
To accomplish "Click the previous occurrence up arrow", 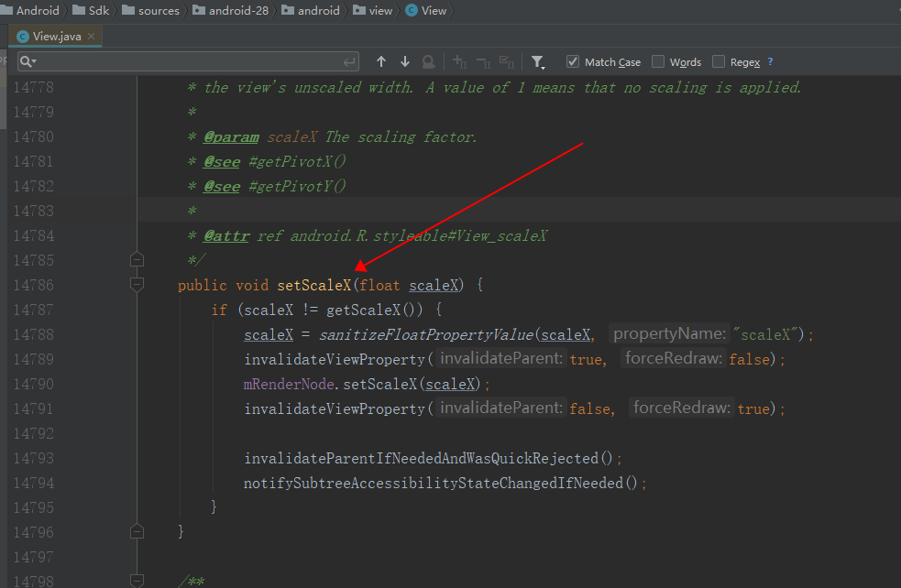I will click(x=381, y=61).
